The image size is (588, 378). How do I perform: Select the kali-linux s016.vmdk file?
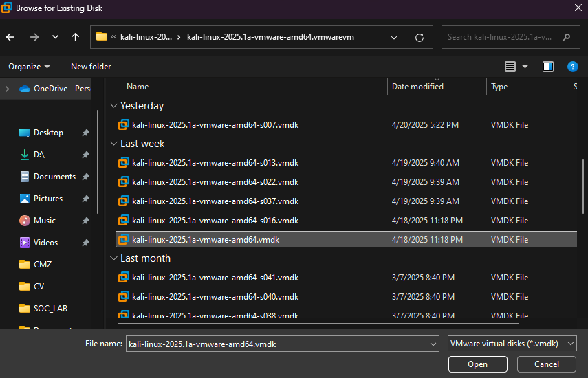pyautogui.click(x=215, y=221)
